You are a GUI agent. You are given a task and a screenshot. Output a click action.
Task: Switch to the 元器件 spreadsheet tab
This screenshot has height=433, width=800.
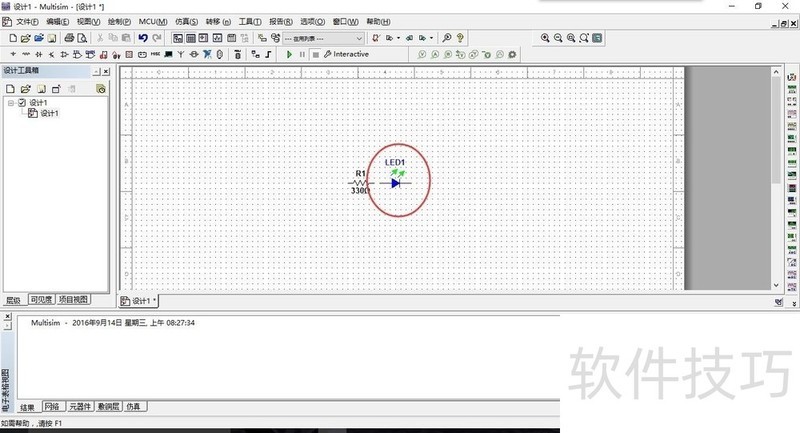pos(80,406)
